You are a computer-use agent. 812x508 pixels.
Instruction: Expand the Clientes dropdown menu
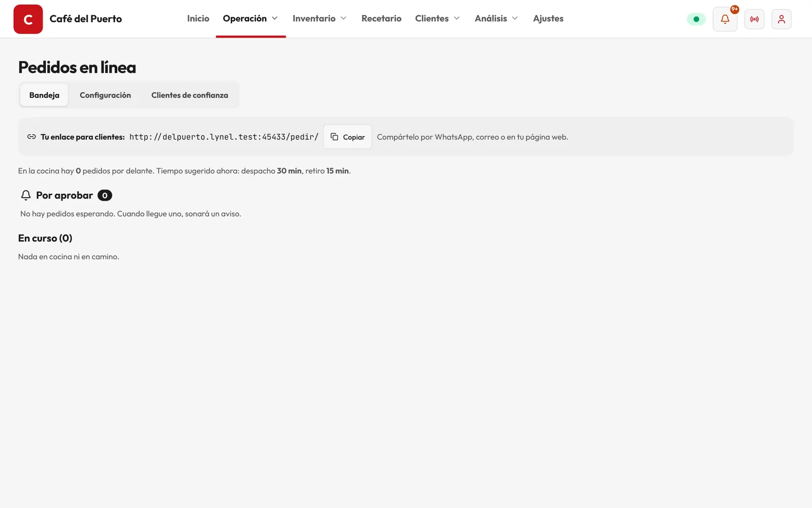pos(437,19)
